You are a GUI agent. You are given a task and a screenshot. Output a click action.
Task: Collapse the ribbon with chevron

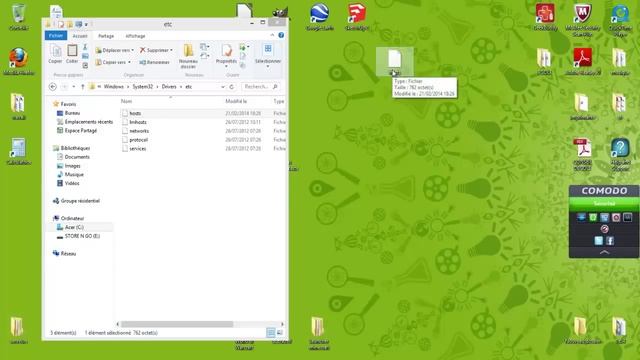tap(272, 36)
